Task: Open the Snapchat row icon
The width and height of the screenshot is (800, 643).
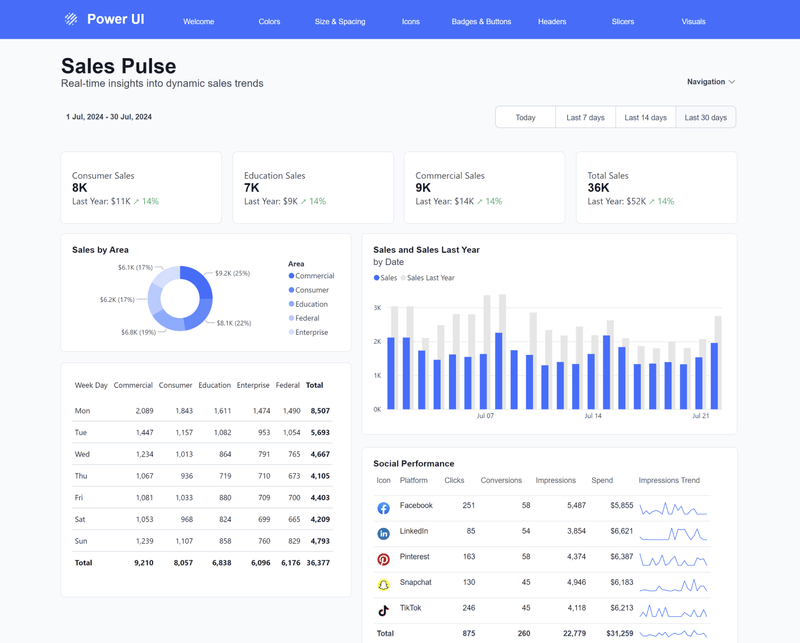Action: [384, 582]
